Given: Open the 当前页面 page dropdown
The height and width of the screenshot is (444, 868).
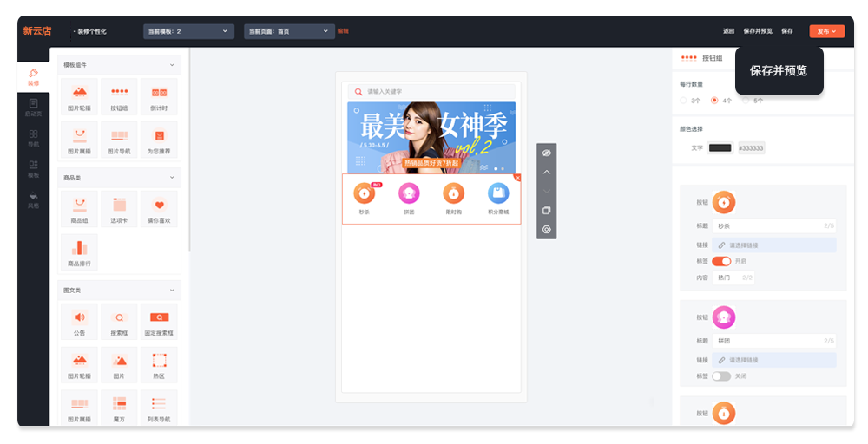Looking at the screenshot, I should pos(289,31).
